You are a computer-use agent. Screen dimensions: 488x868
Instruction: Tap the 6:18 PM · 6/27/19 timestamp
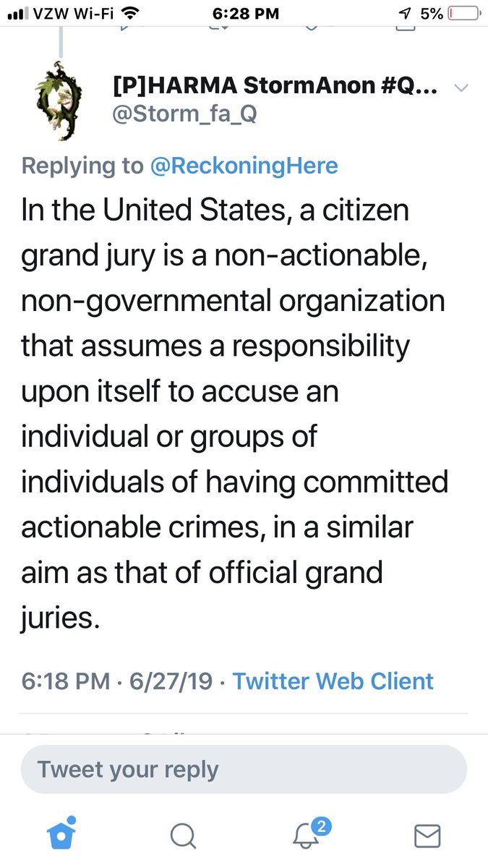[x=119, y=681]
